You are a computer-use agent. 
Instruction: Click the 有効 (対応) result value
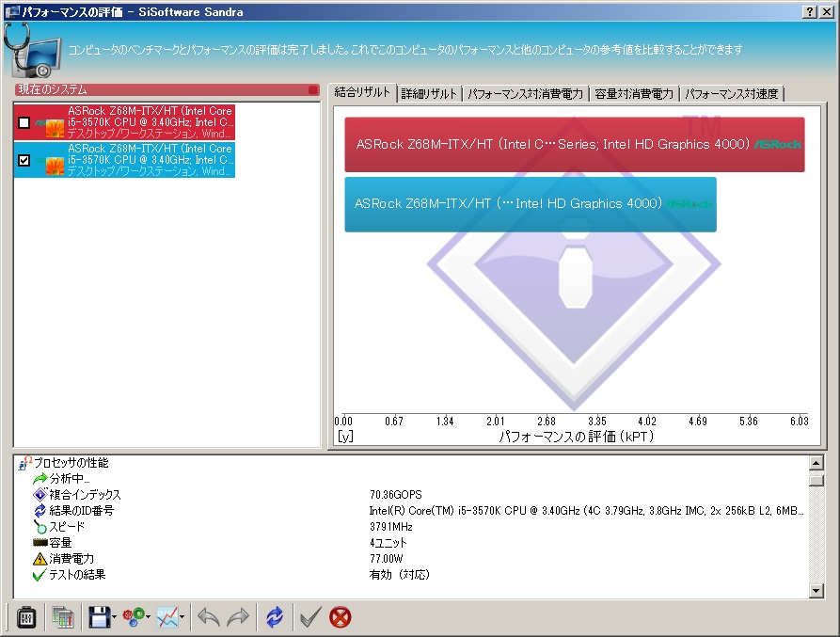pos(400,575)
